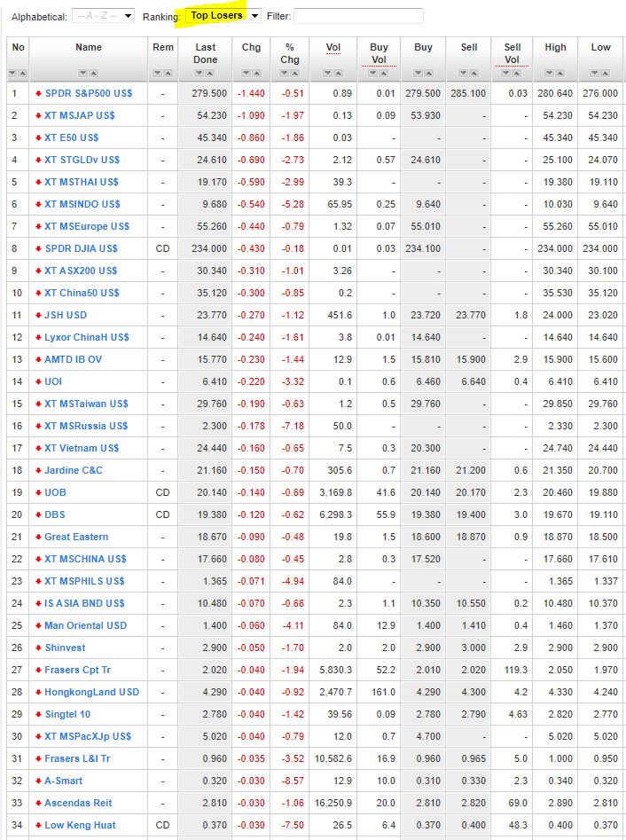Open the Alphabetical A-Z dropdown
This screenshot has width=626, height=840.
(x=103, y=16)
